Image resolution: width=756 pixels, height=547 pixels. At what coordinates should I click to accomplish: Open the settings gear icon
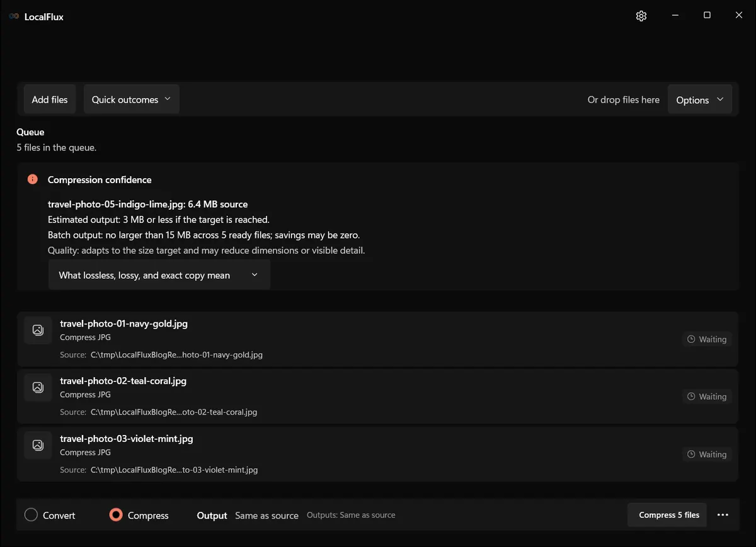pos(641,16)
